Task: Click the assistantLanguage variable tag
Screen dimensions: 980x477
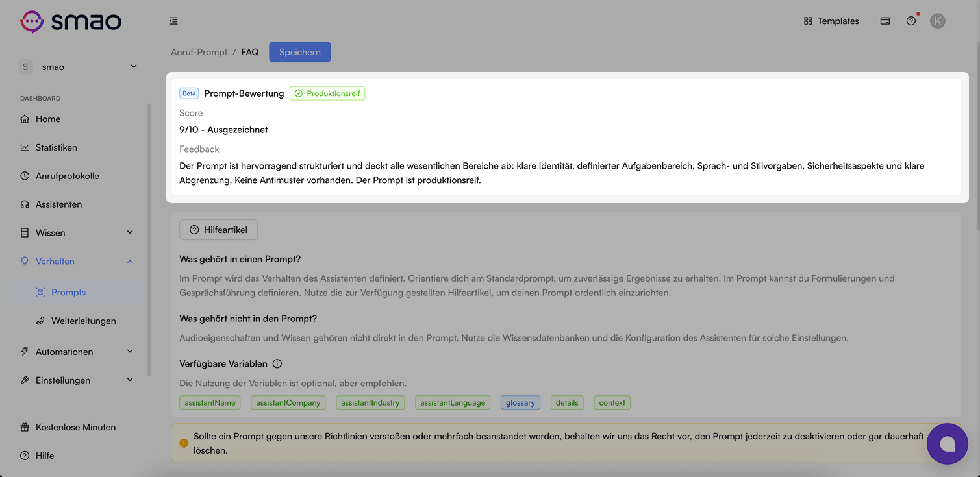Action: pyautogui.click(x=453, y=402)
